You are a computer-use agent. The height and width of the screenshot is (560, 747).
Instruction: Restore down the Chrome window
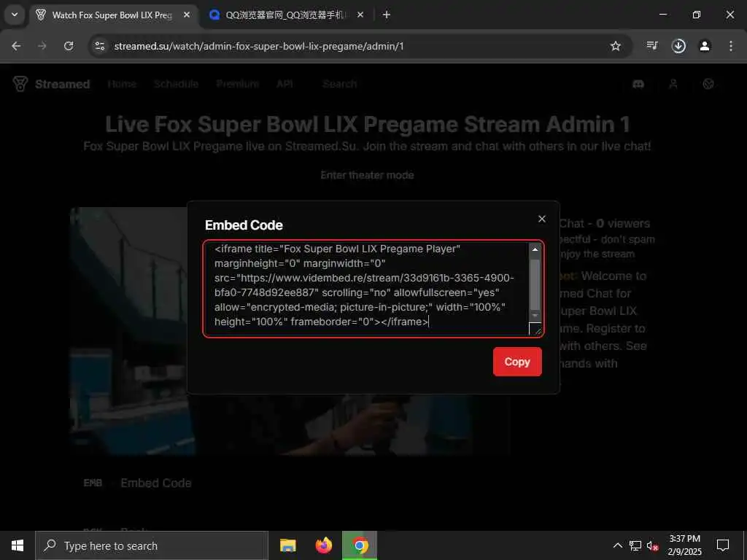[x=697, y=15]
